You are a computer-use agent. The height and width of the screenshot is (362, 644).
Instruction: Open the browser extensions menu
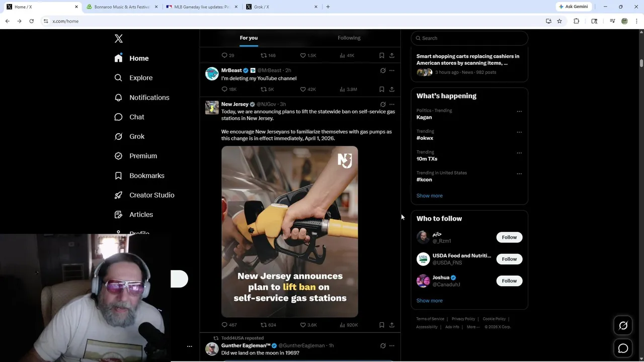click(x=577, y=21)
